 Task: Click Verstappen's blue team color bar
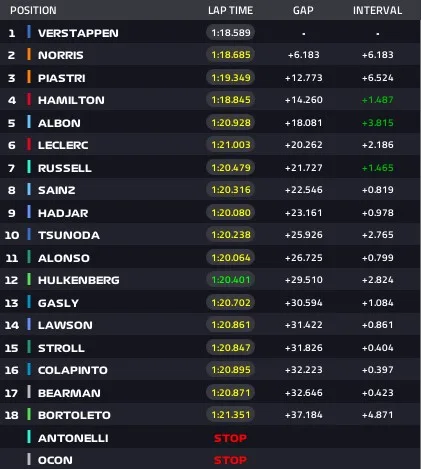pos(29,32)
